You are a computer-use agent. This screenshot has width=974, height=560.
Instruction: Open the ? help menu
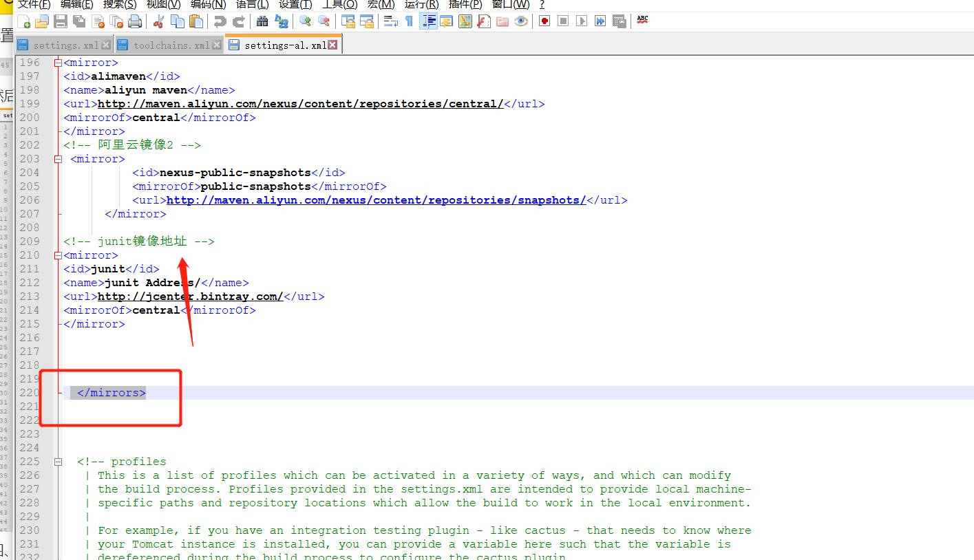click(x=542, y=4)
